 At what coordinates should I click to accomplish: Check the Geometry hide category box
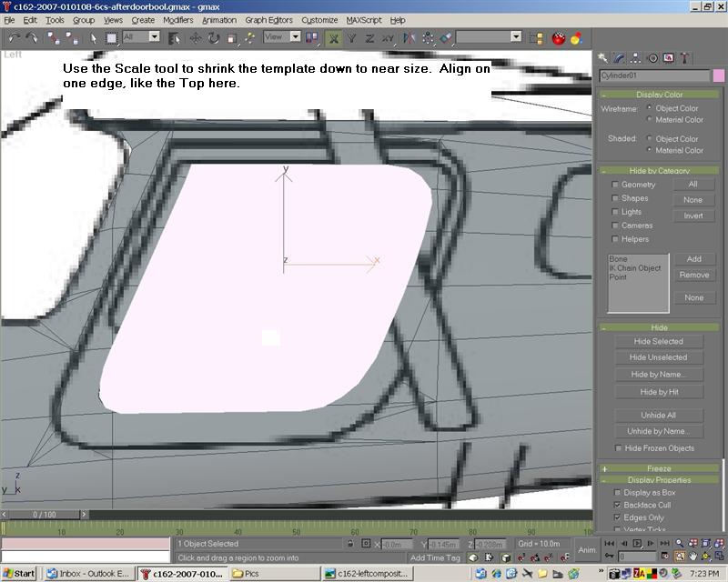615,185
